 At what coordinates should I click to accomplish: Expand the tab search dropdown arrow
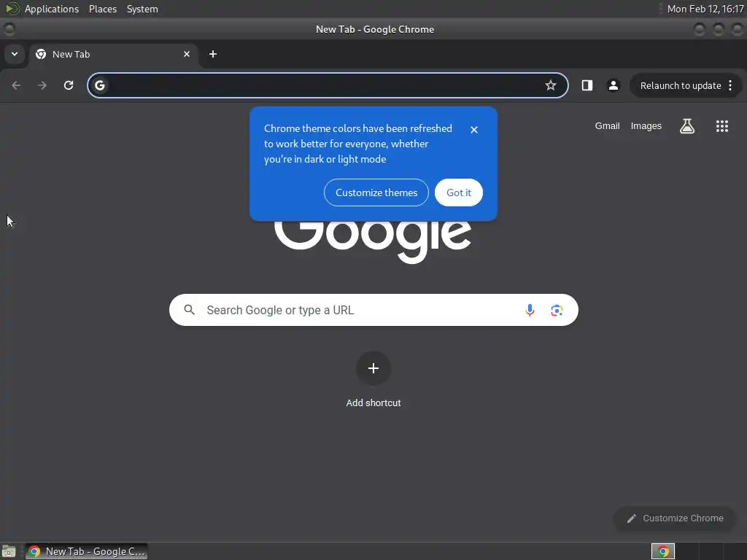(x=15, y=54)
